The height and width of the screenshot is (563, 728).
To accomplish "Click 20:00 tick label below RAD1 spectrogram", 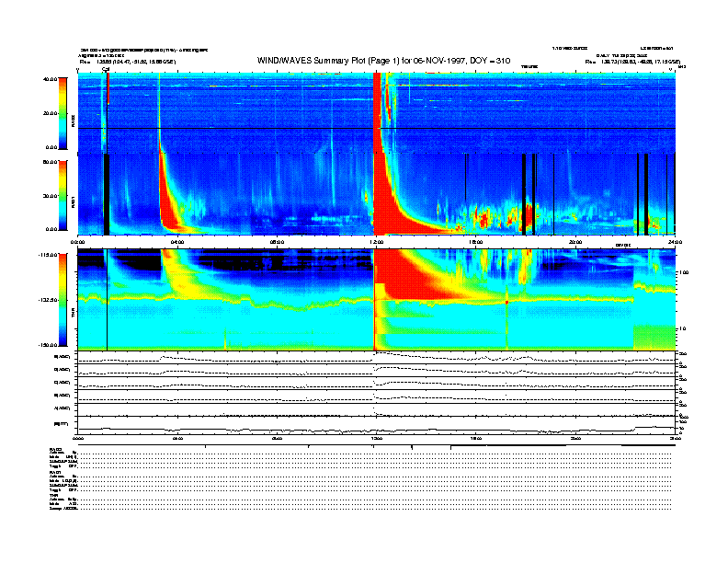I will pos(575,242).
